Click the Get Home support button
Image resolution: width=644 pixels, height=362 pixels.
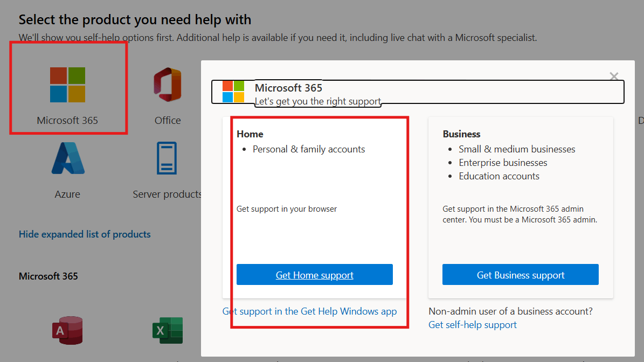coord(315,275)
